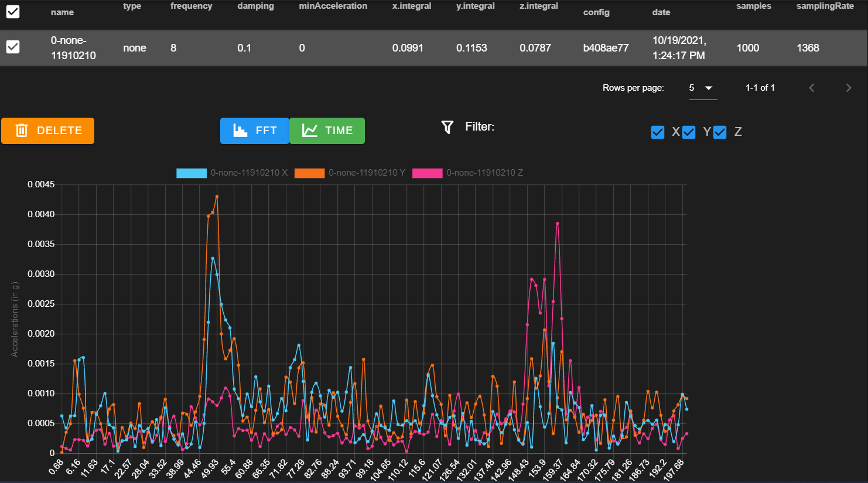Click the frequency value 8
868x483 pixels.
(x=173, y=48)
